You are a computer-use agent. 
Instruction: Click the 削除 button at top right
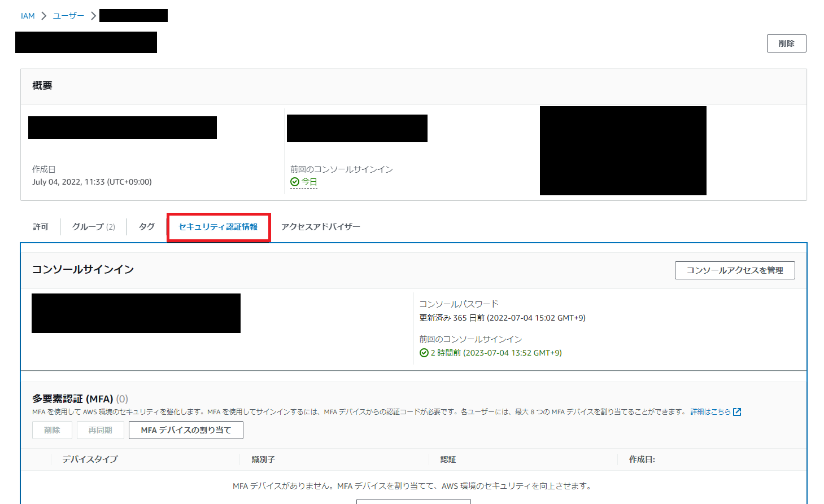pyautogui.click(x=786, y=43)
